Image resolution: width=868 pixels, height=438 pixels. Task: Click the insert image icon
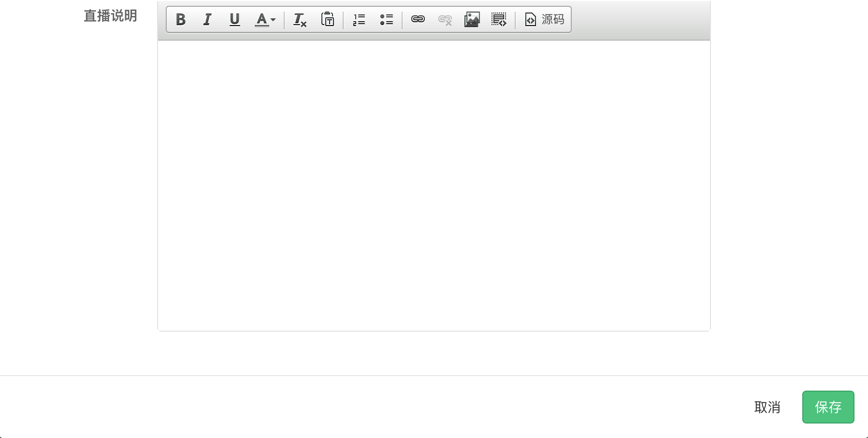(472, 19)
